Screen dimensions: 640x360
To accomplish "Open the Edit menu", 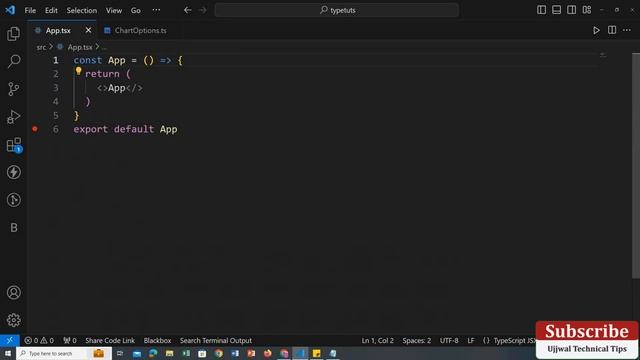I will tap(51, 10).
